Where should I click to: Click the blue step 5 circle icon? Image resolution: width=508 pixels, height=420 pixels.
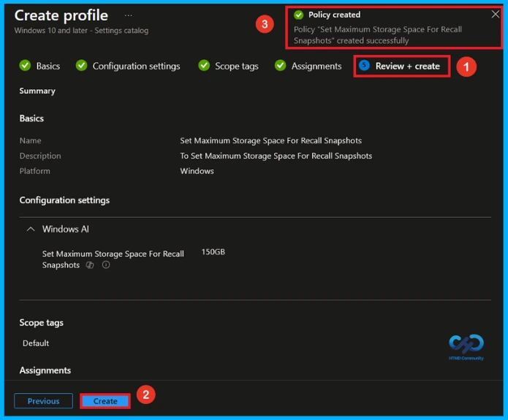pos(364,66)
